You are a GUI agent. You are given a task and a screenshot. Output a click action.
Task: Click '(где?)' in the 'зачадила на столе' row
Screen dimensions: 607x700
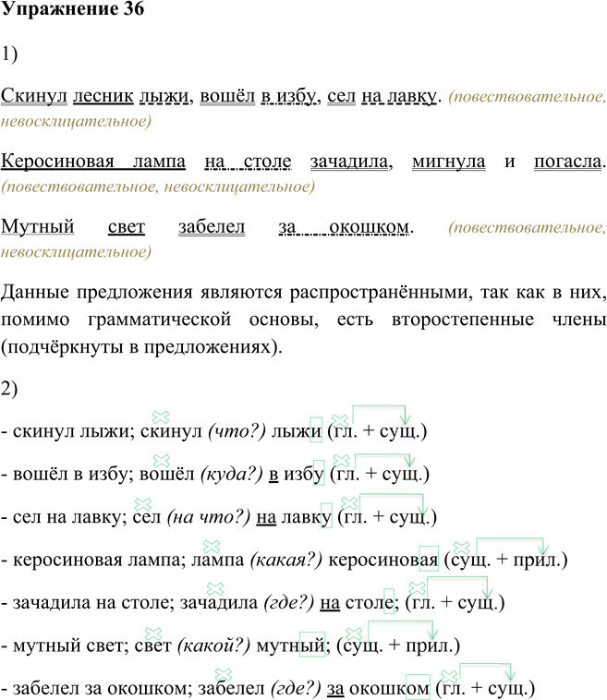click(x=289, y=602)
